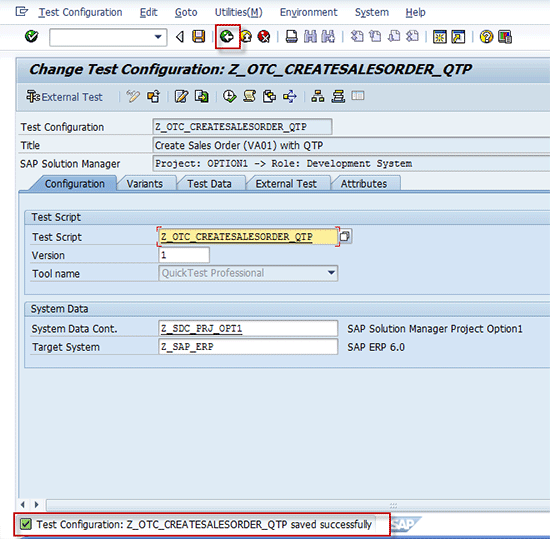Click the saved successfully status message
Screen dimensions: 550x539
(x=204, y=524)
